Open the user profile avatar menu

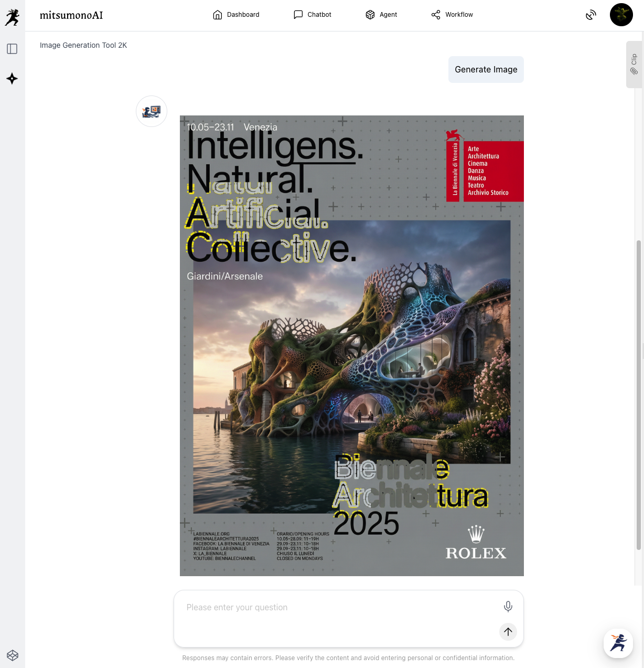(621, 15)
